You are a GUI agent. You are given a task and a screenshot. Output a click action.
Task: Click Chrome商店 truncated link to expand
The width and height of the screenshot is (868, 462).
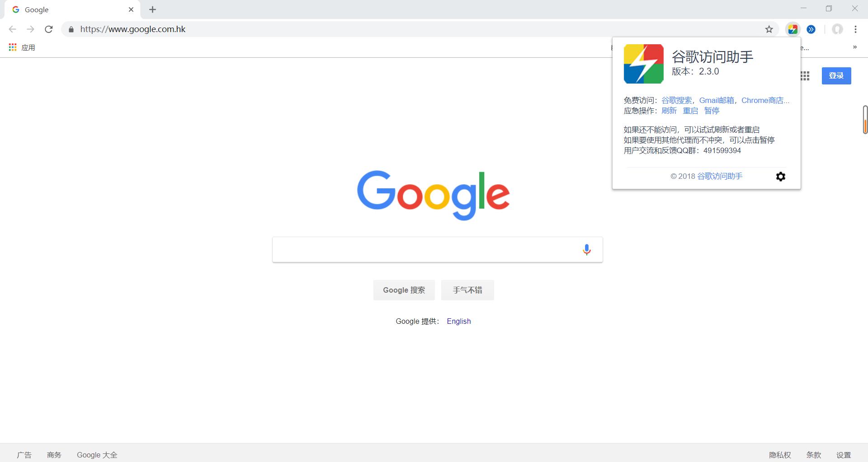pos(765,100)
